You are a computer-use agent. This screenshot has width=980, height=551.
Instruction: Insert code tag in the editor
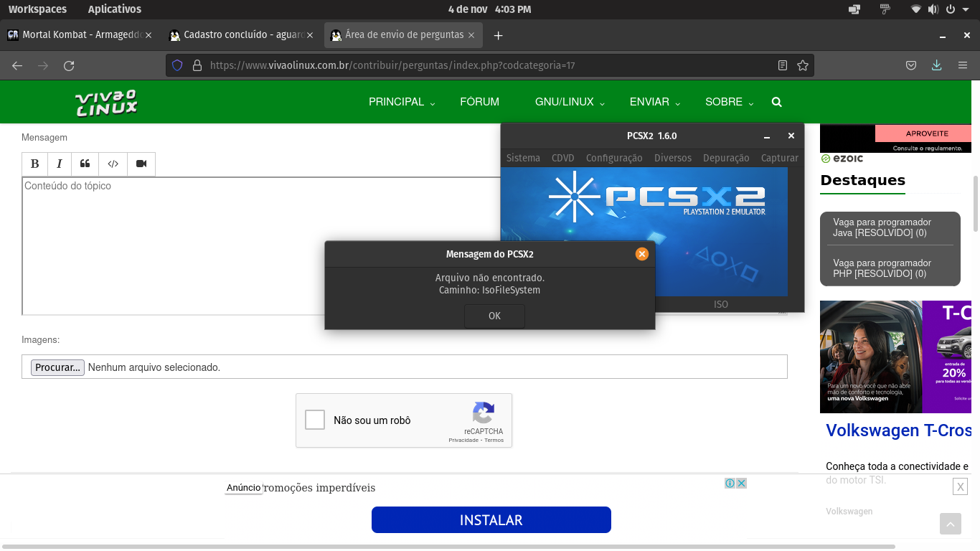[113, 164]
